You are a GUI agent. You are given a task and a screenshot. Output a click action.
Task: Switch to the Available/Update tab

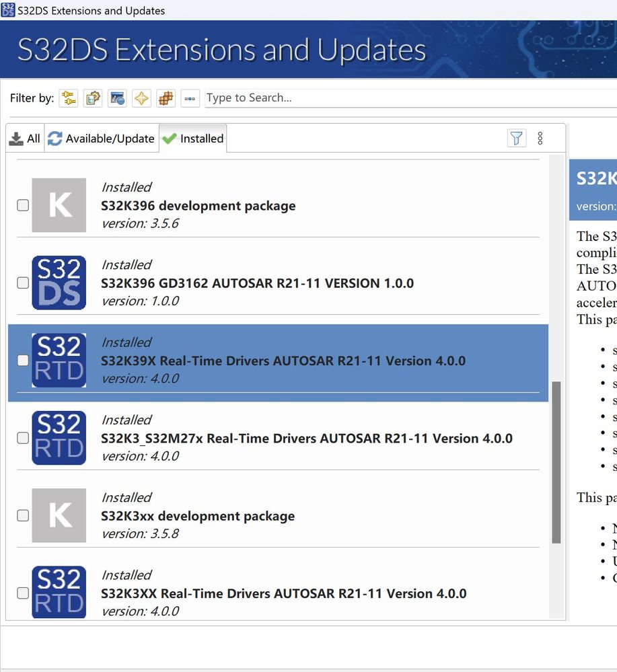[101, 138]
